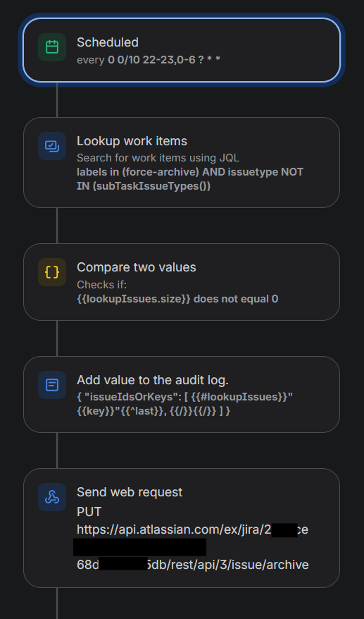Click the audit log document icon
364x619 pixels.
pos(52,385)
